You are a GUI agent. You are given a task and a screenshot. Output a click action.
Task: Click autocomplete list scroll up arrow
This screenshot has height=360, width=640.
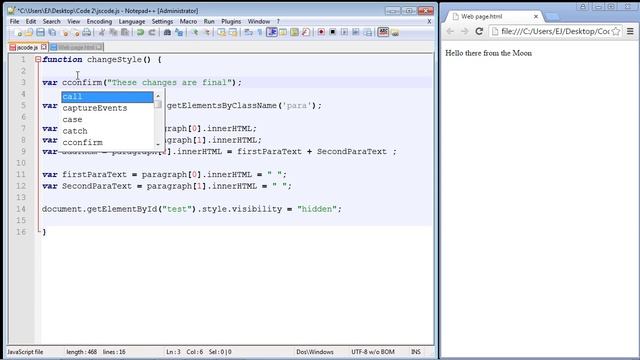click(x=158, y=96)
